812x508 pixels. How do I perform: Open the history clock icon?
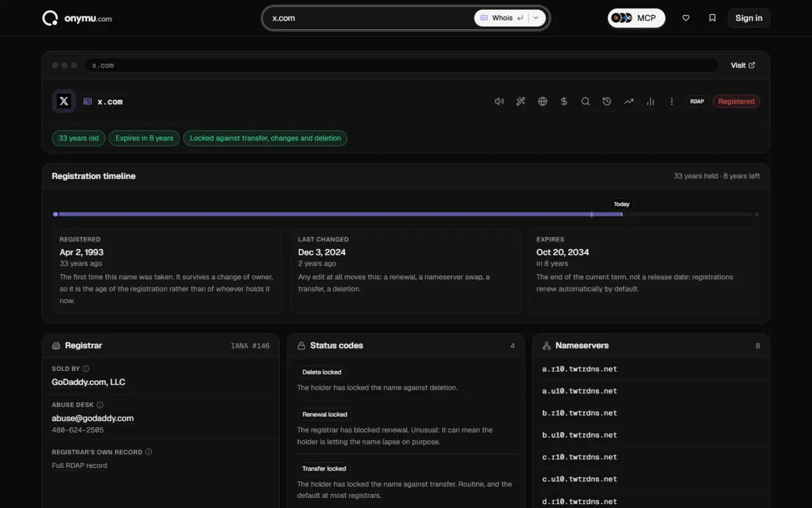coord(607,102)
